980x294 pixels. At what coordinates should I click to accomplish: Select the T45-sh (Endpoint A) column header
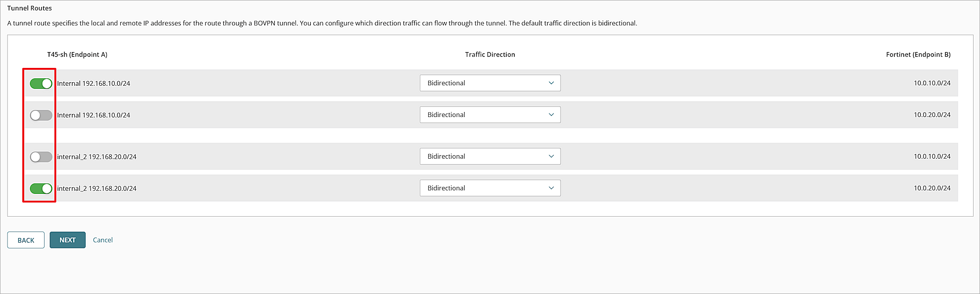(x=77, y=55)
